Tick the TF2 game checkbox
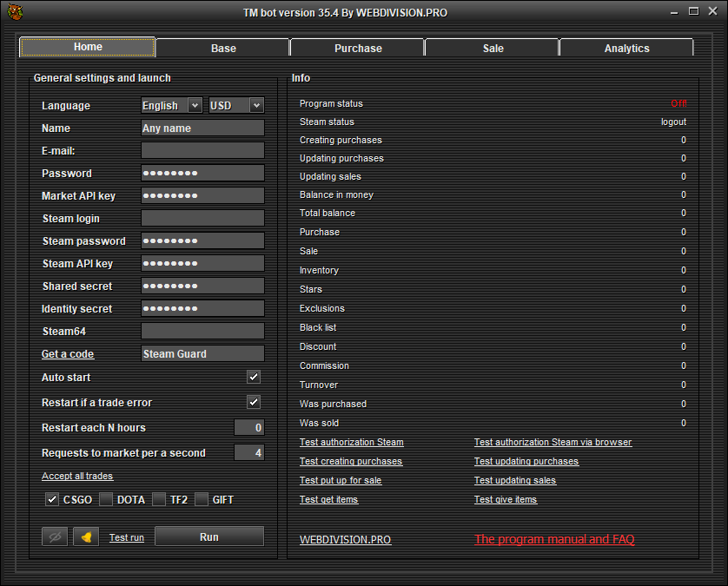 159,499
